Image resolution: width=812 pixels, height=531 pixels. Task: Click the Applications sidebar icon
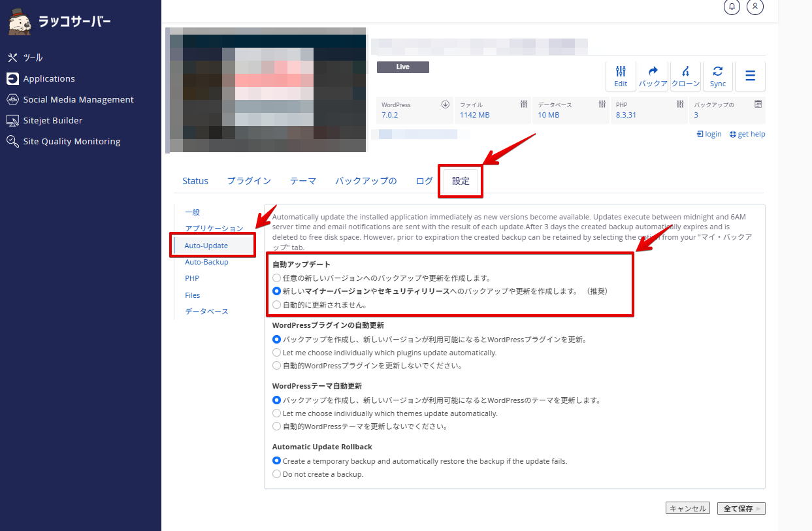12,78
